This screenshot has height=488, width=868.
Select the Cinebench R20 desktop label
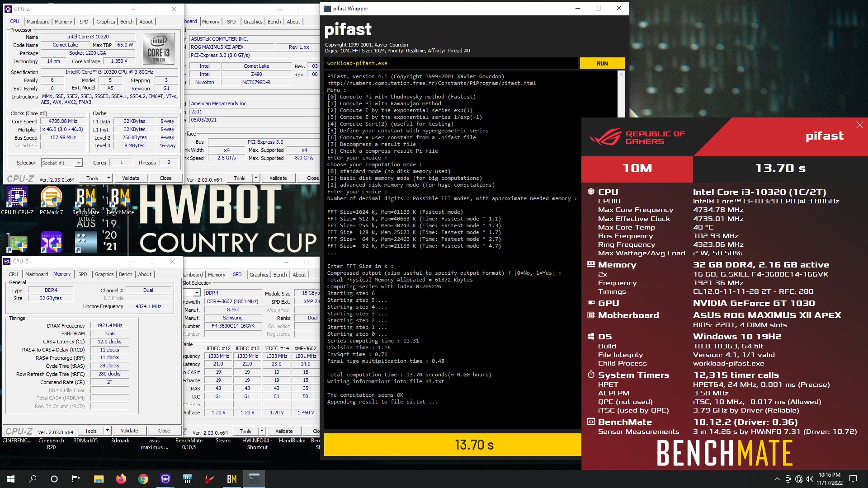pos(51,444)
